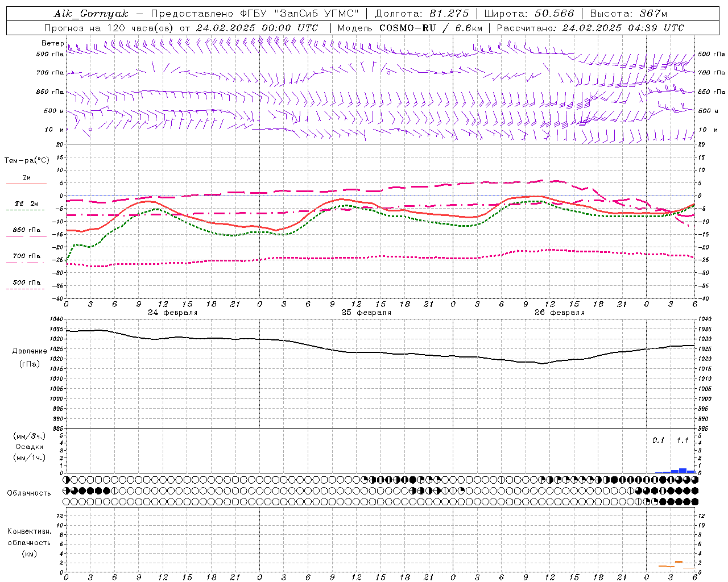728x582 pixels.
Task: Click the 'Облачность' cloud cover label
Action: coord(29,493)
